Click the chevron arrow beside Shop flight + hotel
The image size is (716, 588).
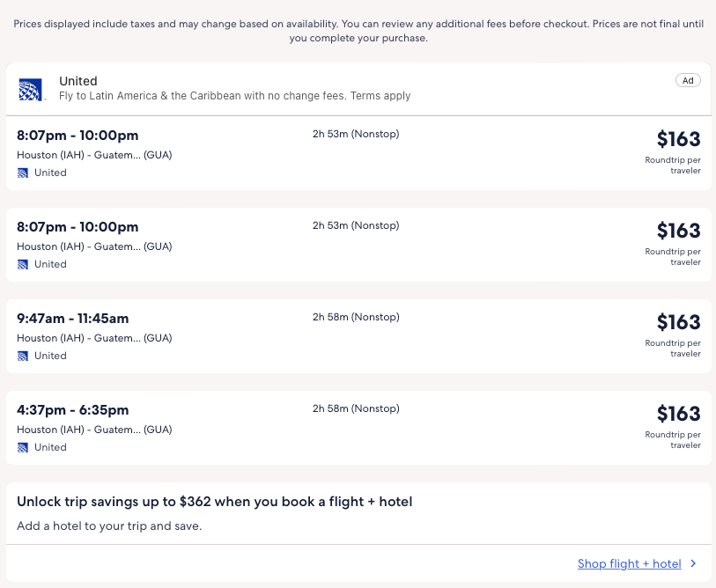pyautogui.click(x=694, y=564)
